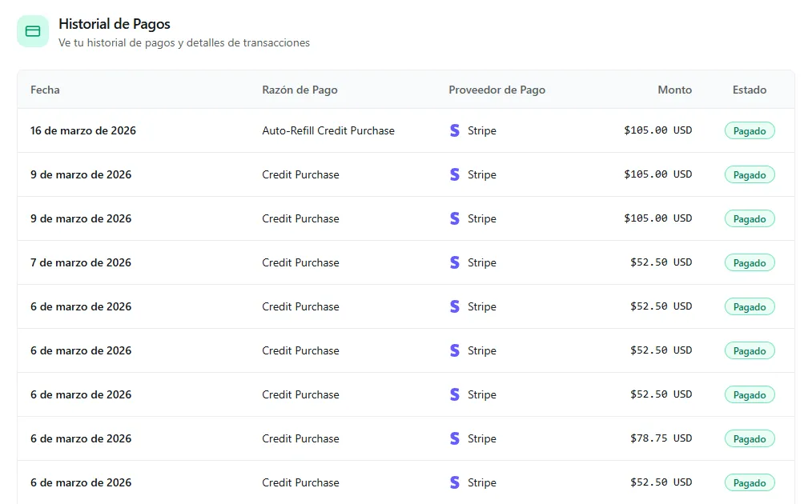Screen dimensions: 812x504
Task: Select the date "16 de marzo de 2026"
Action: [82, 130]
